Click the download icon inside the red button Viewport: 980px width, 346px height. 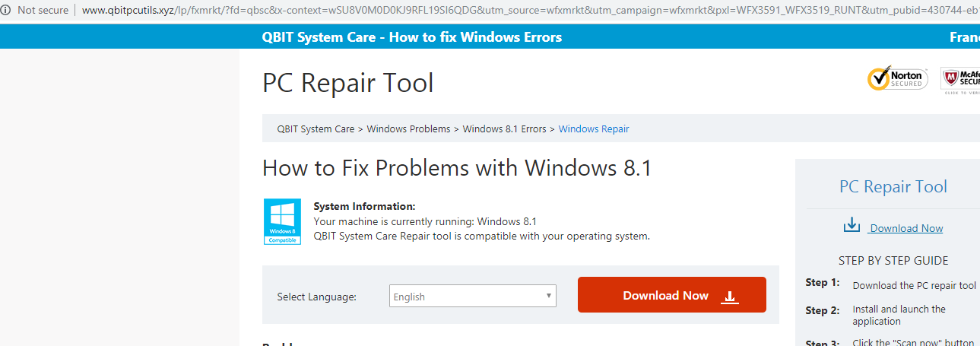[x=729, y=297]
